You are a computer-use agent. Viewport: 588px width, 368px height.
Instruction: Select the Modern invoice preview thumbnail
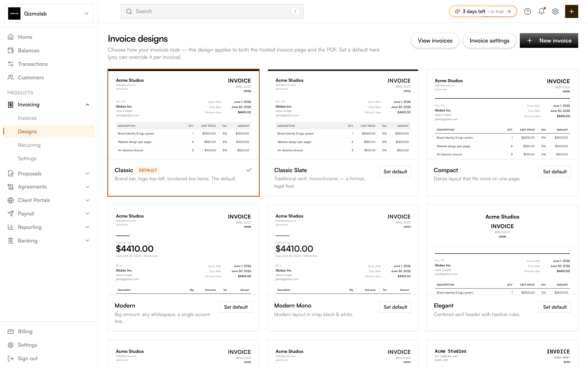point(184,250)
